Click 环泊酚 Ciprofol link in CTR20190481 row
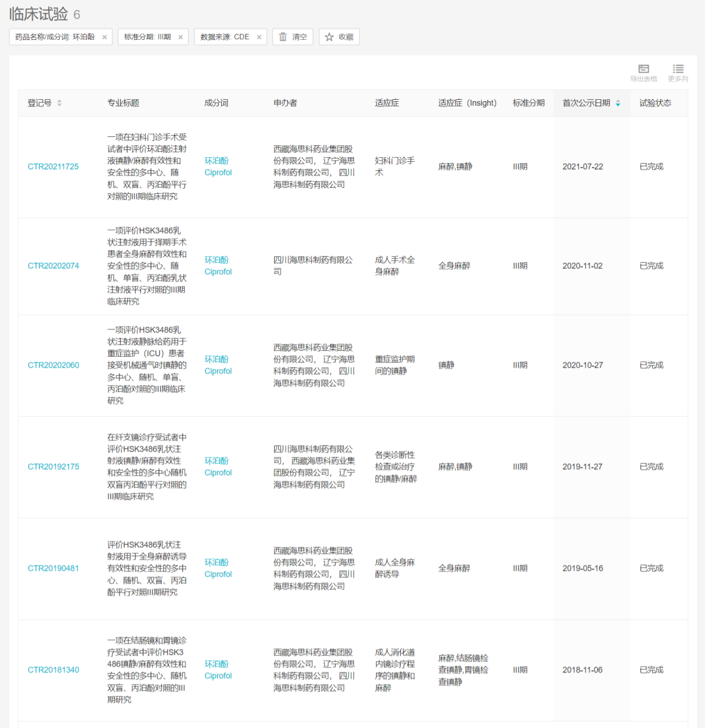 pos(218,568)
